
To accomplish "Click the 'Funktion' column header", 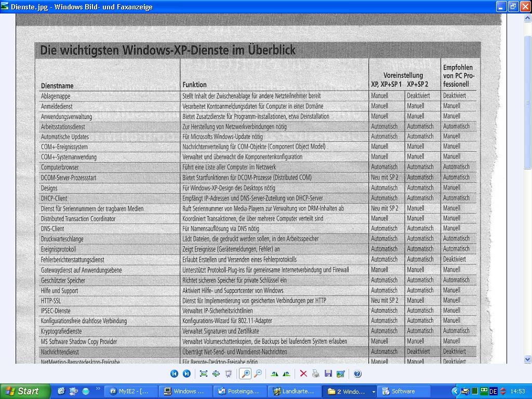I will pos(194,85).
